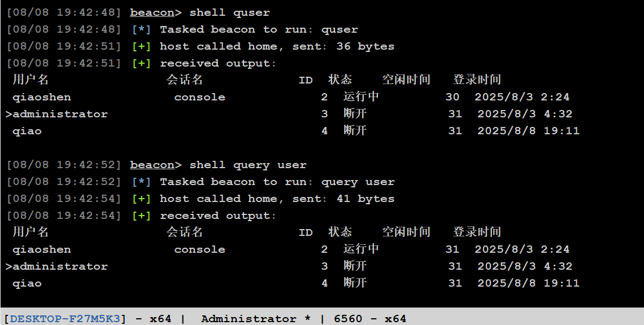This screenshot has height=325, width=644.
Task: Click the [+] marker on the 19:42:54 received output line
Action: (x=141, y=216)
